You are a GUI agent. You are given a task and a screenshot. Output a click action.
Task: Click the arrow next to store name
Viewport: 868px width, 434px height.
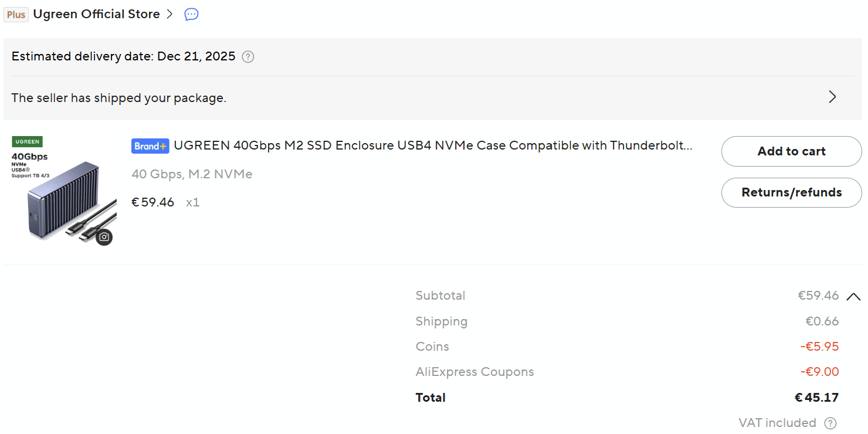click(170, 15)
